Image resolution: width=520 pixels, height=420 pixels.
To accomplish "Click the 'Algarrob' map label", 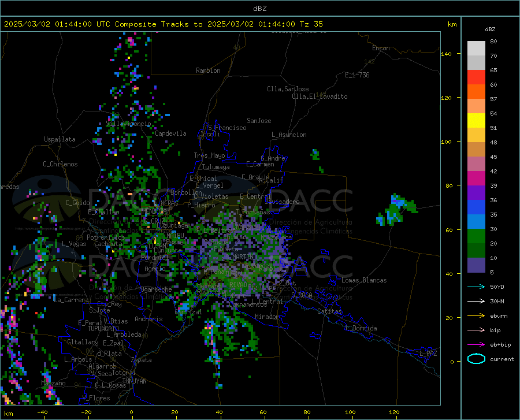I will (x=102, y=366).
